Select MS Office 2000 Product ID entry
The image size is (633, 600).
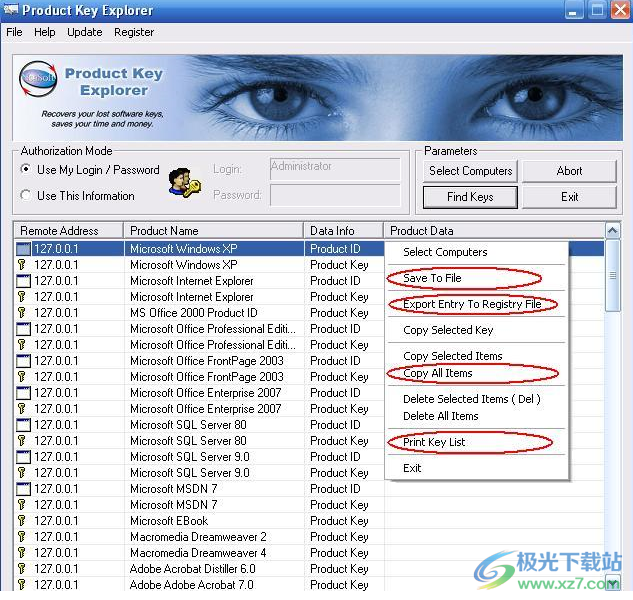pos(194,313)
